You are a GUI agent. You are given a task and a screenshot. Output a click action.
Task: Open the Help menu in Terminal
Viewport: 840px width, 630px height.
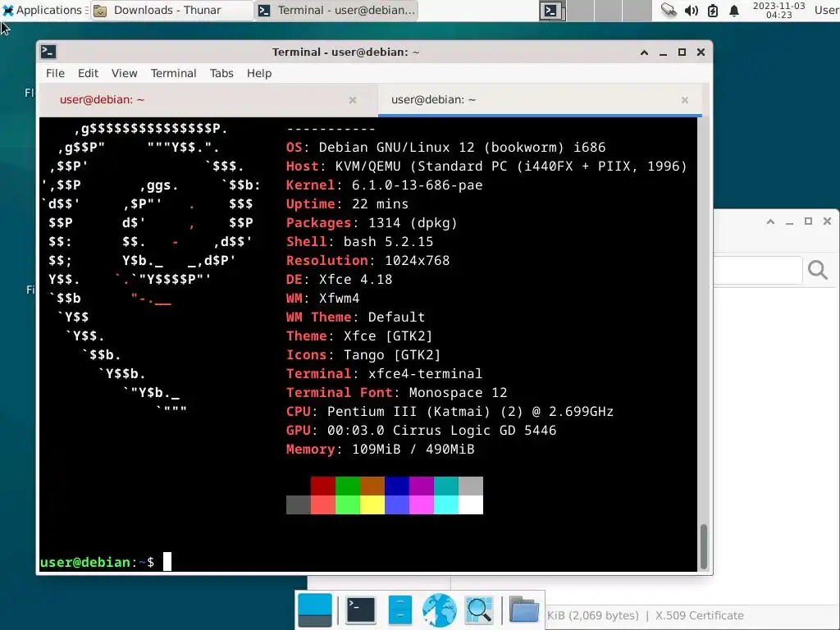point(258,73)
